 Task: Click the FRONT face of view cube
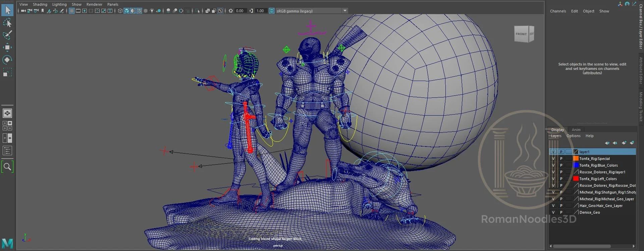tap(521, 34)
